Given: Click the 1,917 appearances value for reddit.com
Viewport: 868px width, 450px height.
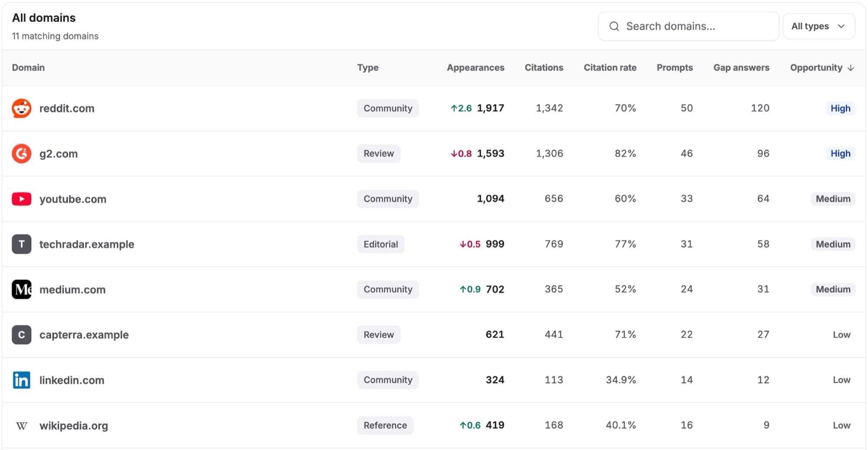Looking at the screenshot, I should (x=490, y=108).
